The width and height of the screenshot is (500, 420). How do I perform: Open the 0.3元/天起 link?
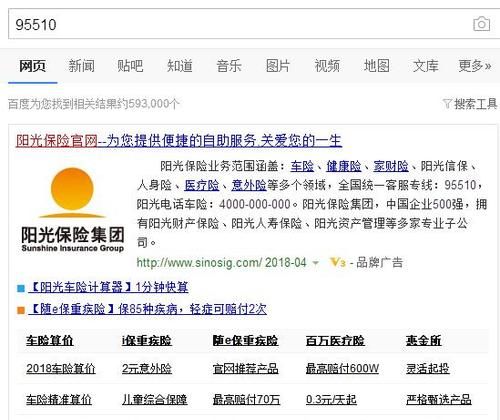[x=331, y=399]
